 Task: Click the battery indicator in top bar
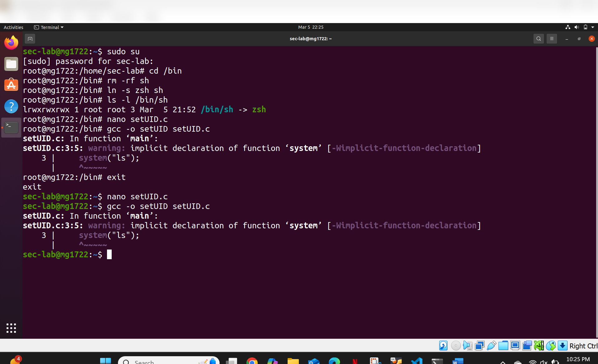point(586,27)
